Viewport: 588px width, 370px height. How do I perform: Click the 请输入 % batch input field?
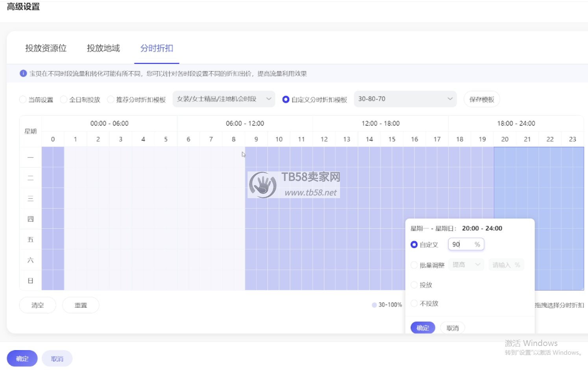coord(506,265)
